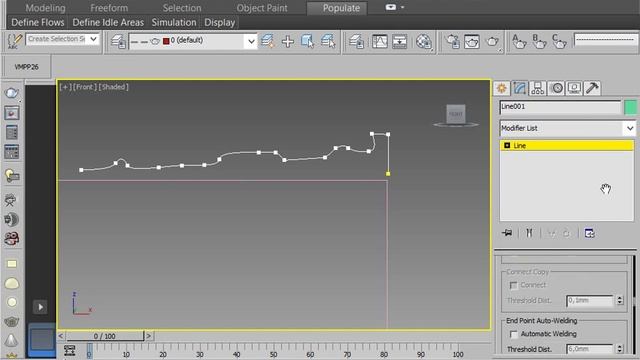Switch to the Selection ribbon tab
The height and width of the screenshot is (360, 640).
click(x=182, y=8)
